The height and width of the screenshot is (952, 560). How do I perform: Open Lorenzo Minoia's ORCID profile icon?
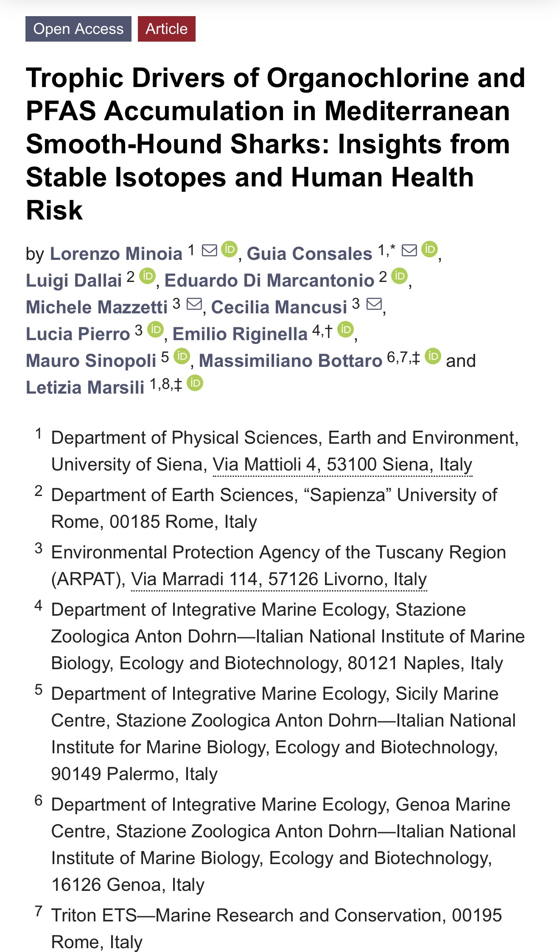[x=230, y=249]
